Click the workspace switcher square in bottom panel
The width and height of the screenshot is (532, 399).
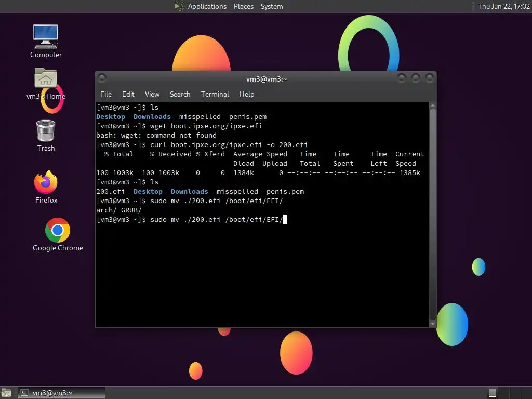(x=493, y=393)
